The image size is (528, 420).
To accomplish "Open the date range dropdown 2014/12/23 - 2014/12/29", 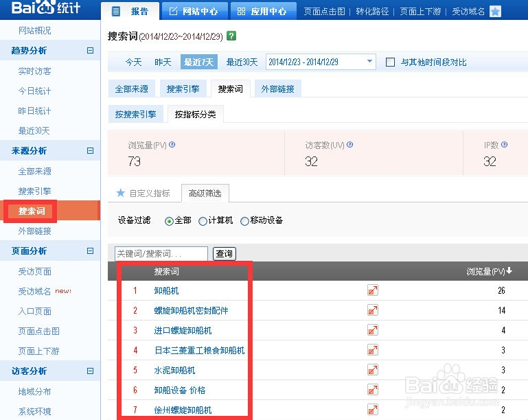I will (321, 62).
